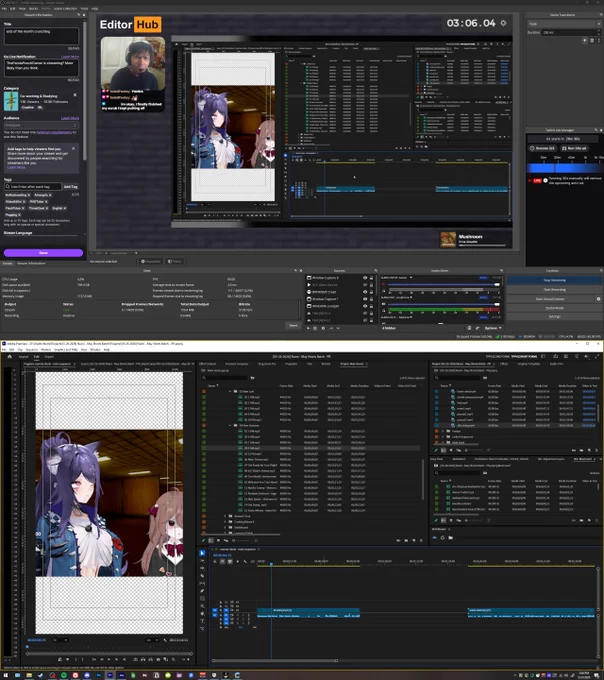
Task: Select the Slip tool in Premiere
Action: [202, 583]
